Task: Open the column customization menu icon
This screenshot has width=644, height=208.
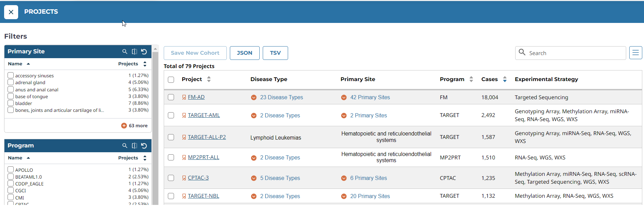Action: tap(635, 53)
